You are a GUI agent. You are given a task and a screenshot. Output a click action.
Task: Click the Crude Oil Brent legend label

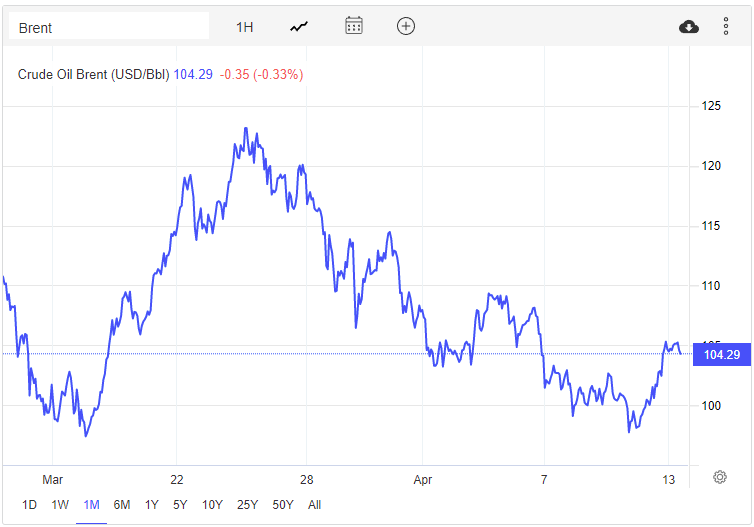(x=94, y=74)
